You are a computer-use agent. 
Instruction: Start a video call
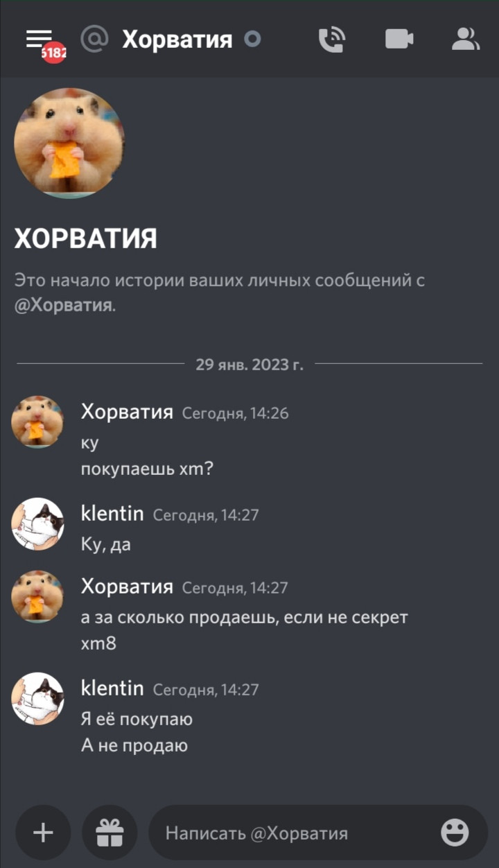(x=399, y=40)
